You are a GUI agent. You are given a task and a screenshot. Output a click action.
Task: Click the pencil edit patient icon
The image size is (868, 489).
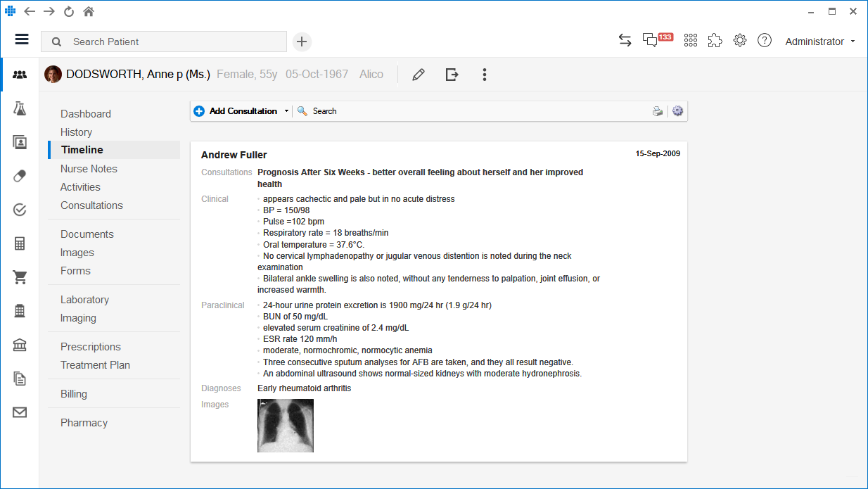pos(419,75)
